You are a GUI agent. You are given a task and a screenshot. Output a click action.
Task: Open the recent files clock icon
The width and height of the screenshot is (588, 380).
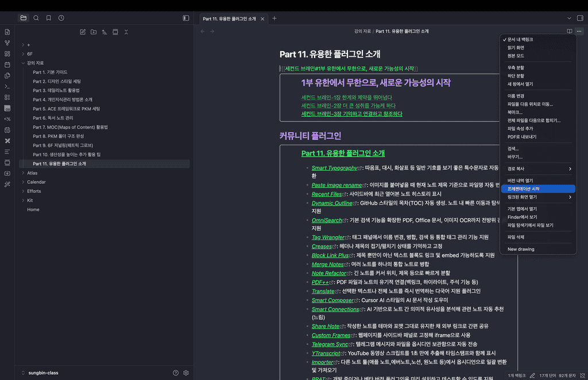tap(61, 18)
